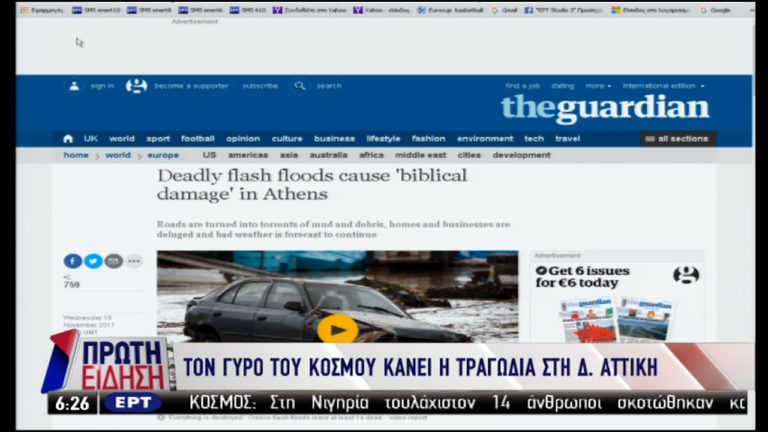Open the Apps (Εφαρμογές) bookmark

pyautogui.click(x=42, y=10)
